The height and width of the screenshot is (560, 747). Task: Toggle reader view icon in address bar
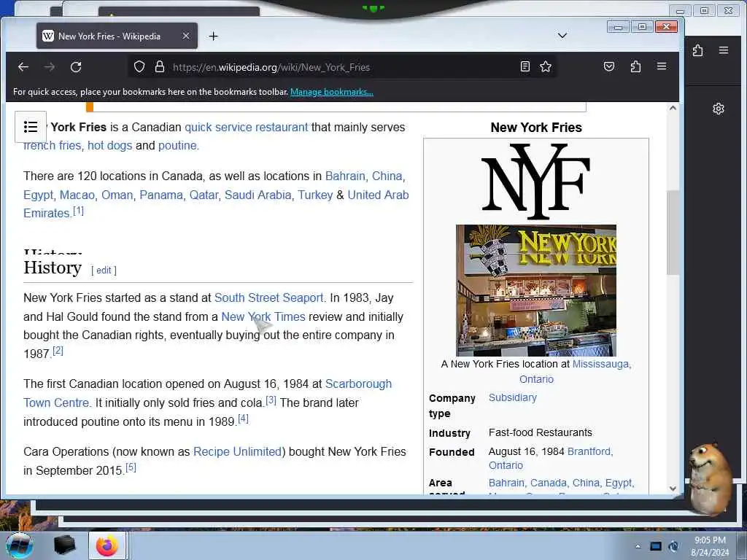point(525,66)
